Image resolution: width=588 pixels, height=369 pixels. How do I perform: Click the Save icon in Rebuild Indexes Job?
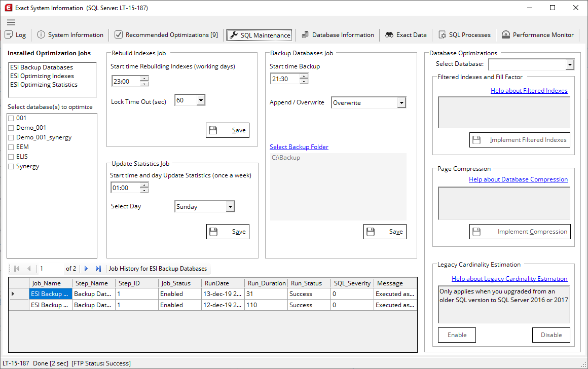(x=213, y=130)
